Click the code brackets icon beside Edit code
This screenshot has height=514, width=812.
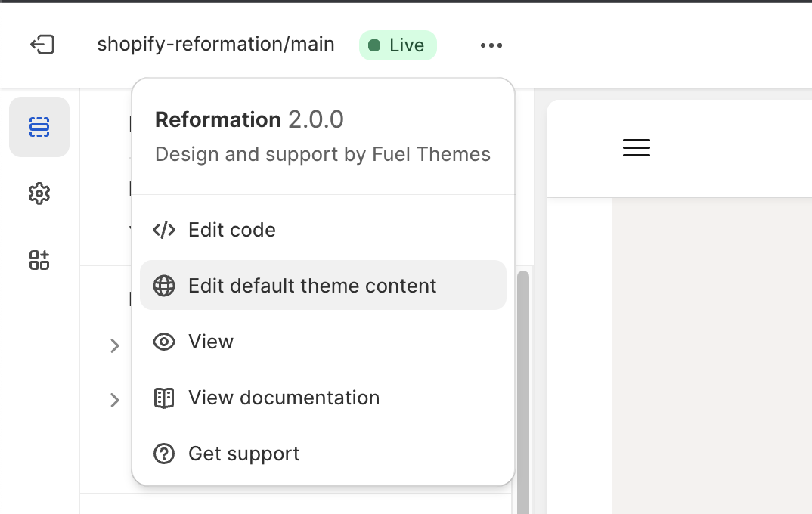tap(163, 230)
